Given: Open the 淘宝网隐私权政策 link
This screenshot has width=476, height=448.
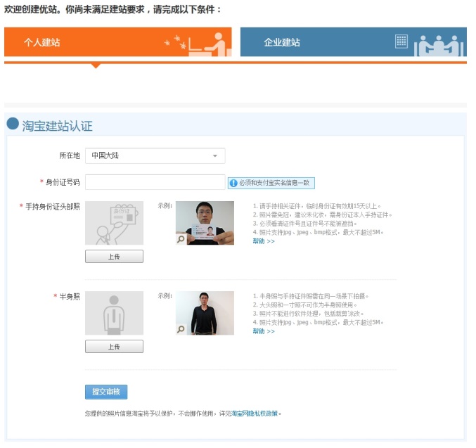Looking at the screenshot, I should [255, 414].
